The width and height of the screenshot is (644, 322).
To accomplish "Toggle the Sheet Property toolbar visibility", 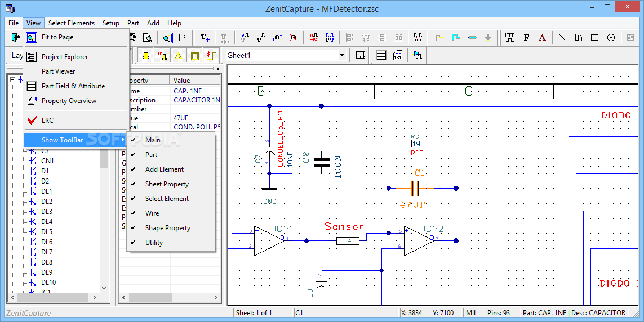I will (171, 184).
